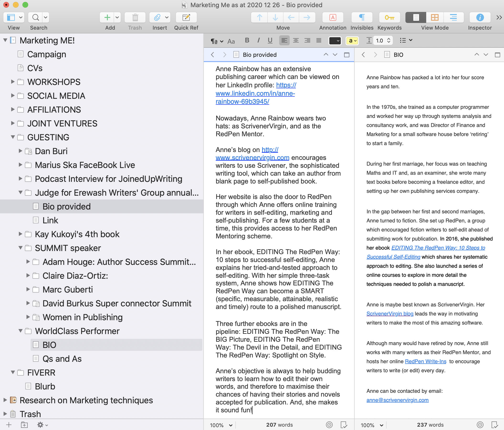
Task: Collapse the SUMMIT speaker folder
Action: coord(21,248)
